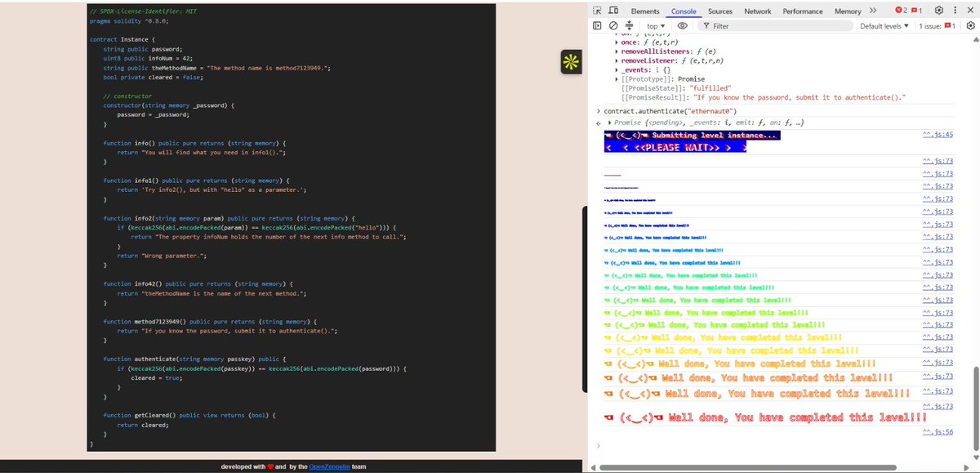Focus the empty console prompt line
Viewport: 980px width, 473px height.
[x=776, y=446]
